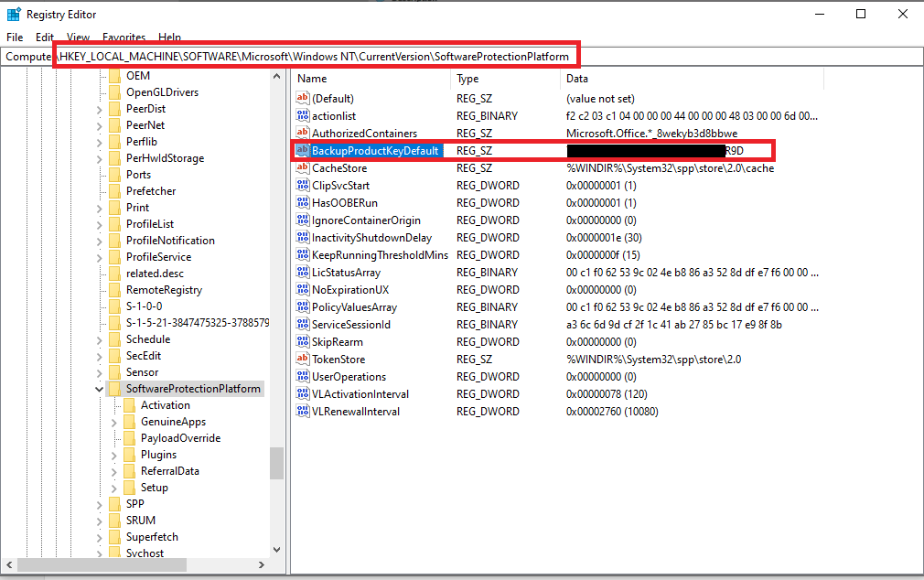Expand the Perflib key
Screen dimensions: 924x580
99,143
